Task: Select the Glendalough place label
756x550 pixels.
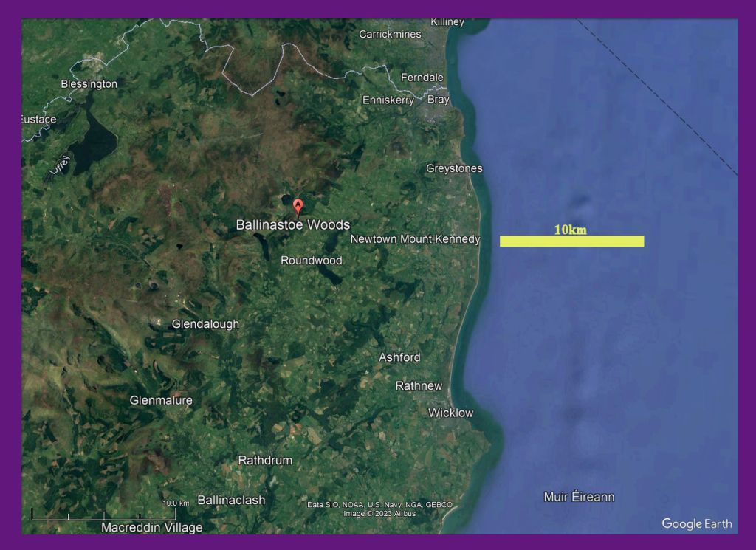Action: coord(205,324)
